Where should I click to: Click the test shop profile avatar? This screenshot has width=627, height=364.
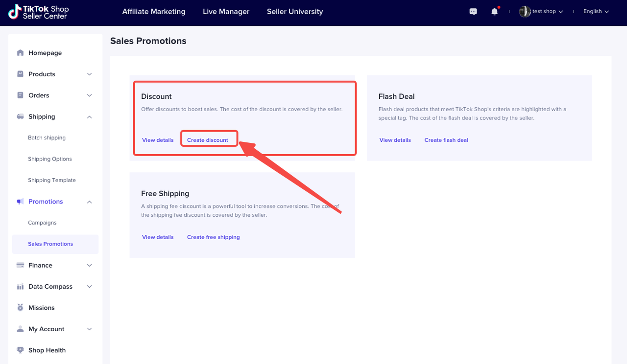pyautogui.click(x=525, y=12)
